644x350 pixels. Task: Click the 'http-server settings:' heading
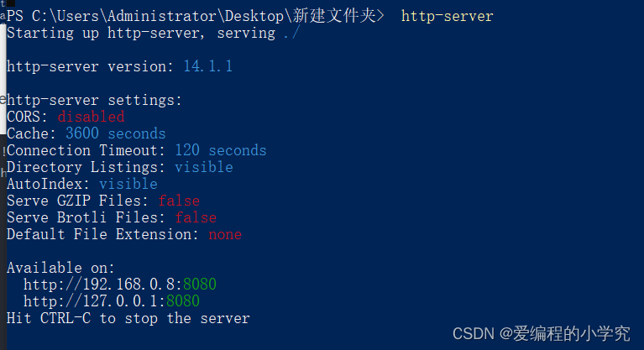tap(95, 100)
